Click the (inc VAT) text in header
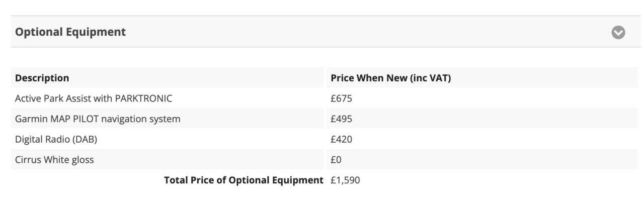 pos(436,78)
